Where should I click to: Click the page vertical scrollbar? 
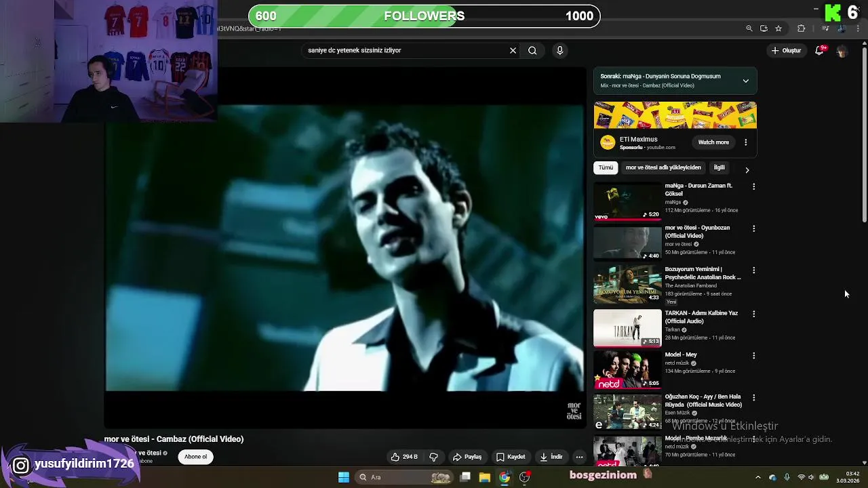pos(865,136)
